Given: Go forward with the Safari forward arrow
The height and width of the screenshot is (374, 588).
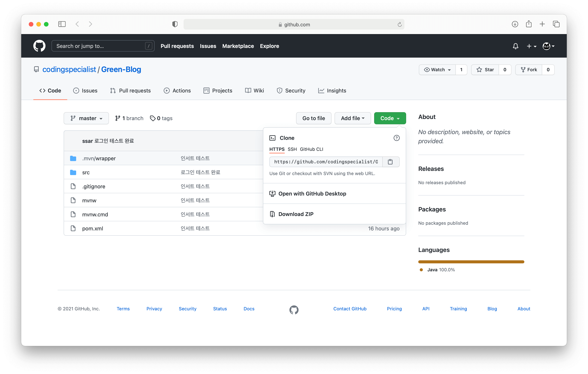Looking at the screenshot, I should click(x=90, y=24).
